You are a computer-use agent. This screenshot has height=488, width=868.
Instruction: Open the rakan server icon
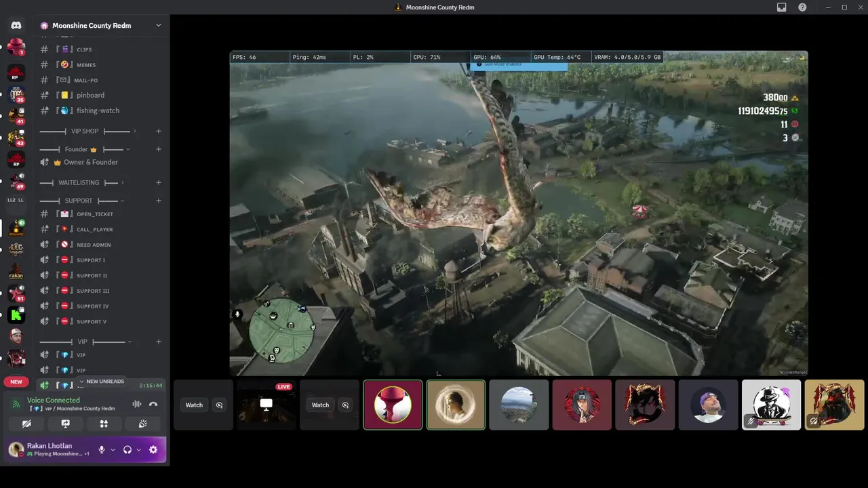click(16, 272)
